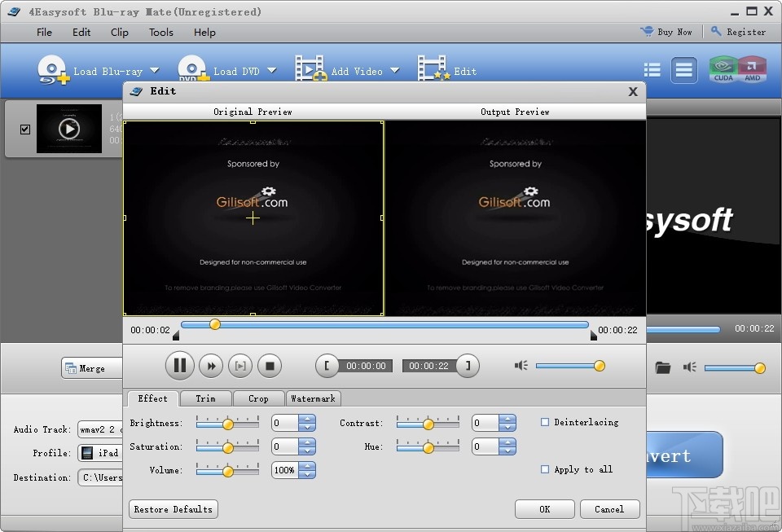Switch to list view mode icon
The image size is (782, 532).
[x=652, y=70]
